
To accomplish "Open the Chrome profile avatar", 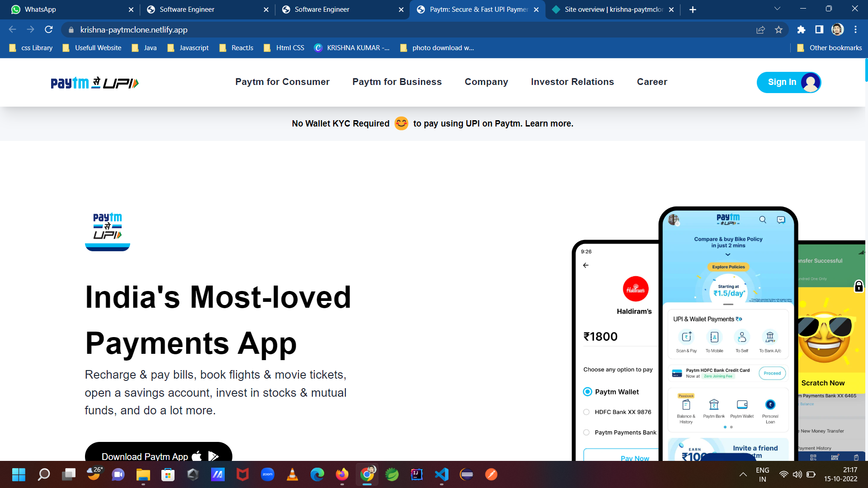I will coord(837,30).
